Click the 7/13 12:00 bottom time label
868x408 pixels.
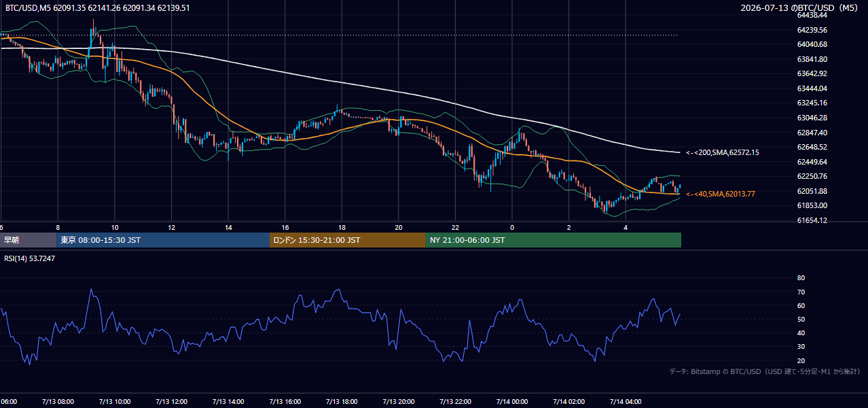(x=171, y=402)
